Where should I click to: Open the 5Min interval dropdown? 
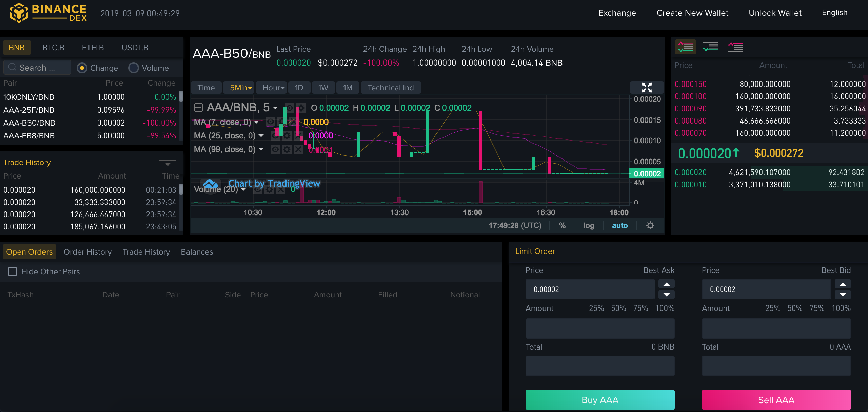coord(241,88)
